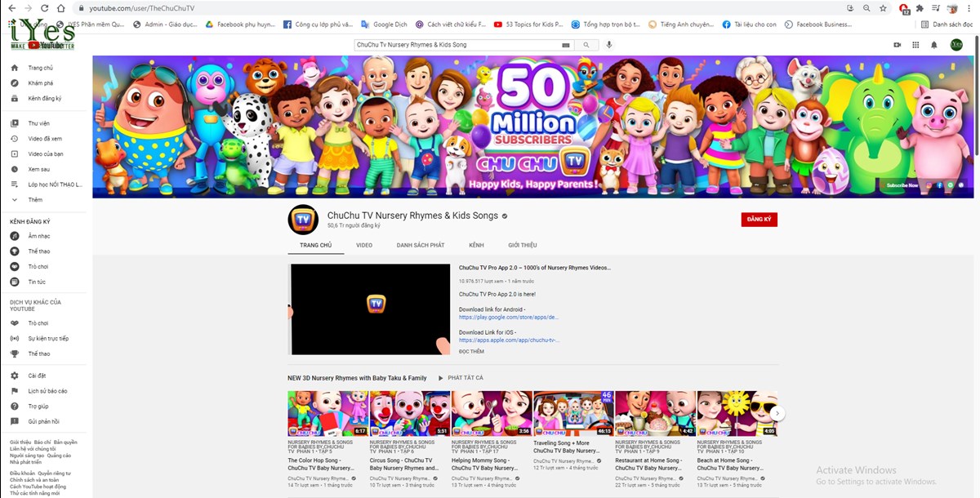Screen dimensions: 980x498
Task: Open Trợ giúp help
Action: (38, 407)
